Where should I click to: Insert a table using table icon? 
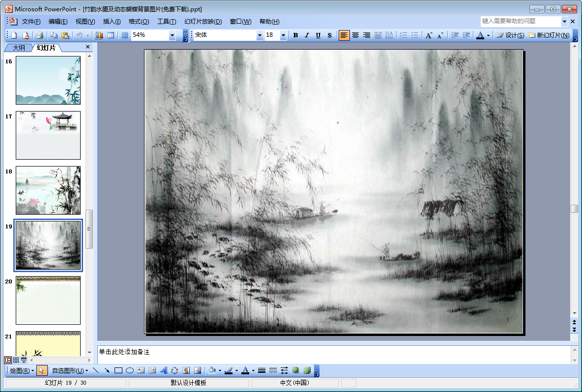(111, 35)
